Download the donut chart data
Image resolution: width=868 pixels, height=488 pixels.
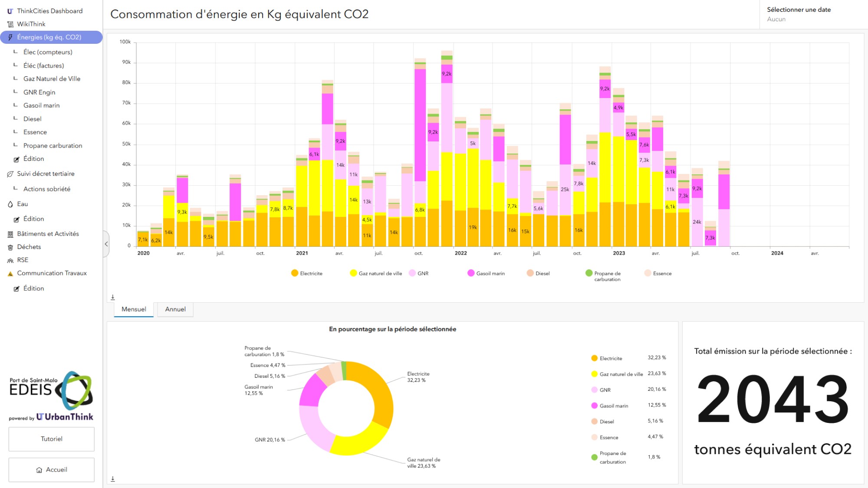coord(113,479)
